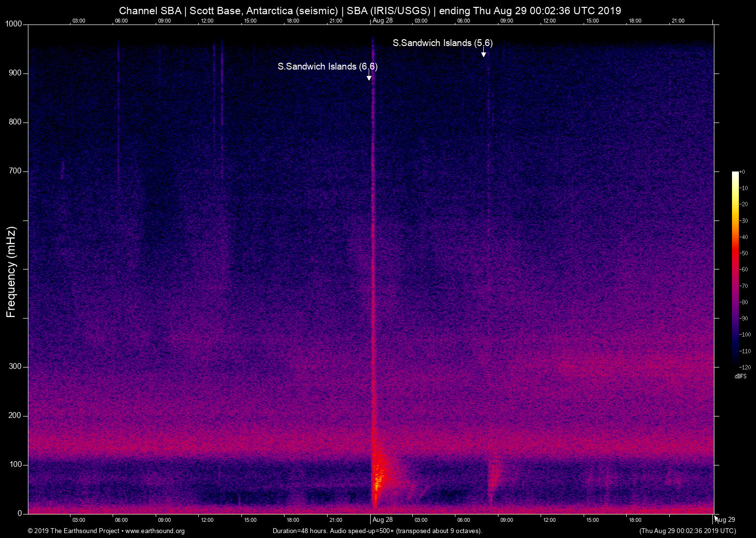This screenshot has width=756, height=538.
Task: Select the S.Sandwich Islands (5.6) annotation text
Action: [442, 43]
